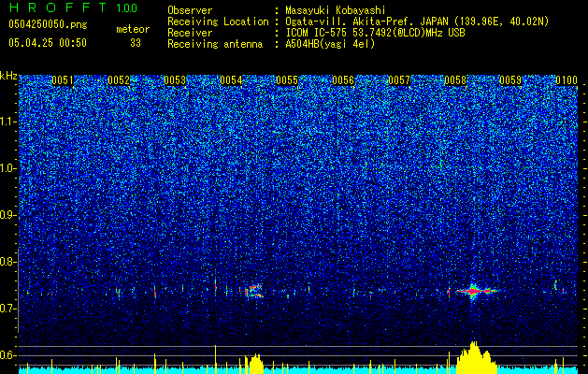This screenshot has width=588, height=374.
Task: Click the 0053 time marker
Action: [x=175, y=80]
